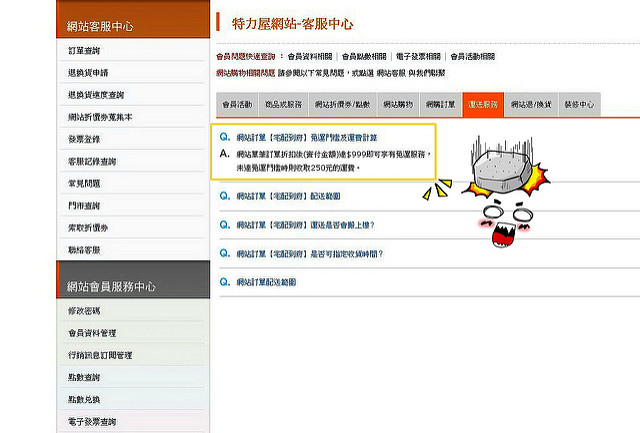Click the highlighted 運送服務 tab
Viewport: 640px width, 433px height.
point(483,104)
